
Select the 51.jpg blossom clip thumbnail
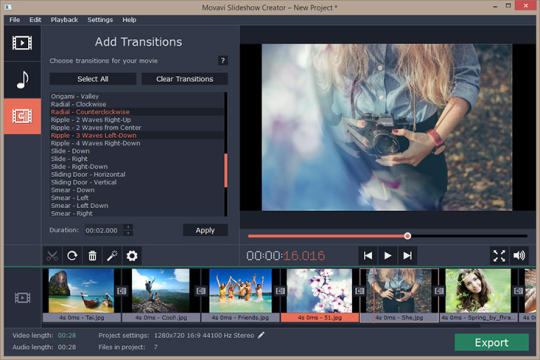coord(320,291)
